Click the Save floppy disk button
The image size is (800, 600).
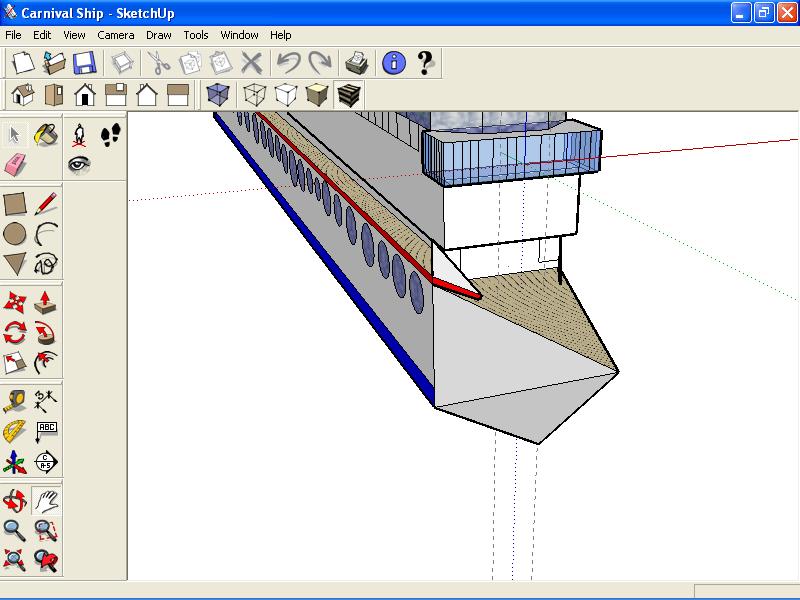coord(84,63)
